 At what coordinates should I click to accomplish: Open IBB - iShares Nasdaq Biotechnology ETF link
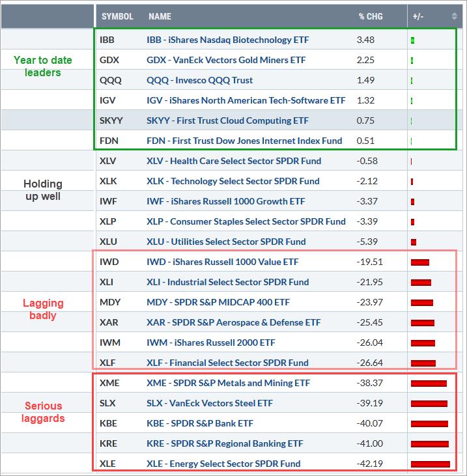(227, 40)
